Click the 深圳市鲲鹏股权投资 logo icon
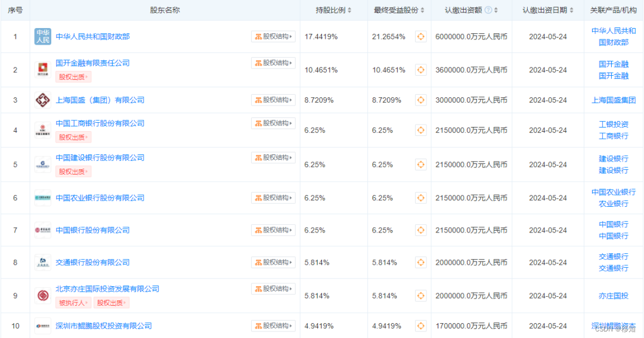The image size is (644, 338). 43,325
